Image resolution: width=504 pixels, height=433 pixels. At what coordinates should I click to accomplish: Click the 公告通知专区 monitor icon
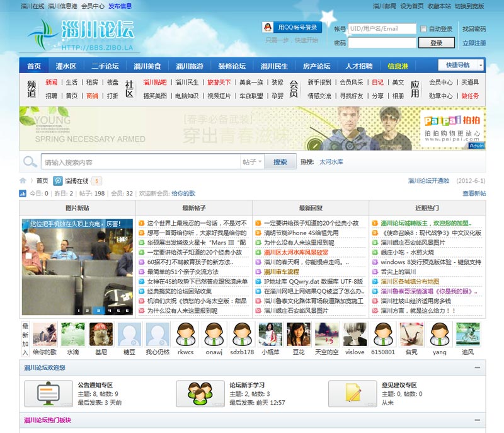49,394
